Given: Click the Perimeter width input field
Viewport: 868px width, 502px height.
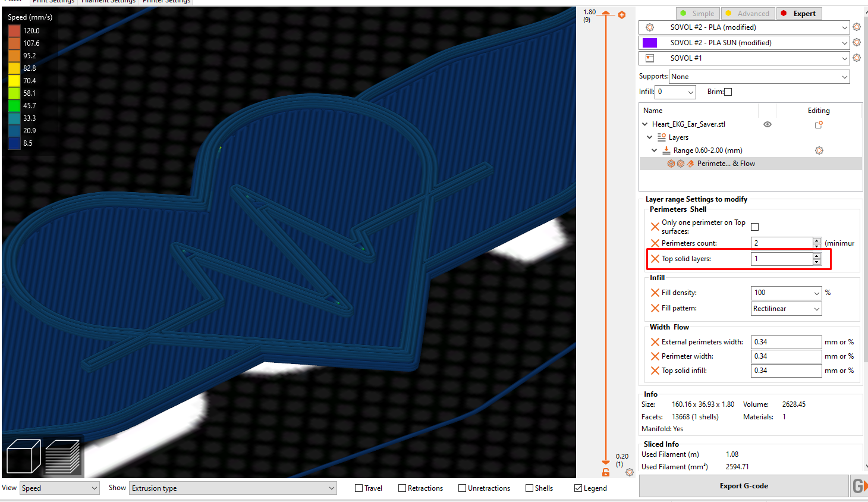Looking at the screenshot, I should click(x=786, y=356).
